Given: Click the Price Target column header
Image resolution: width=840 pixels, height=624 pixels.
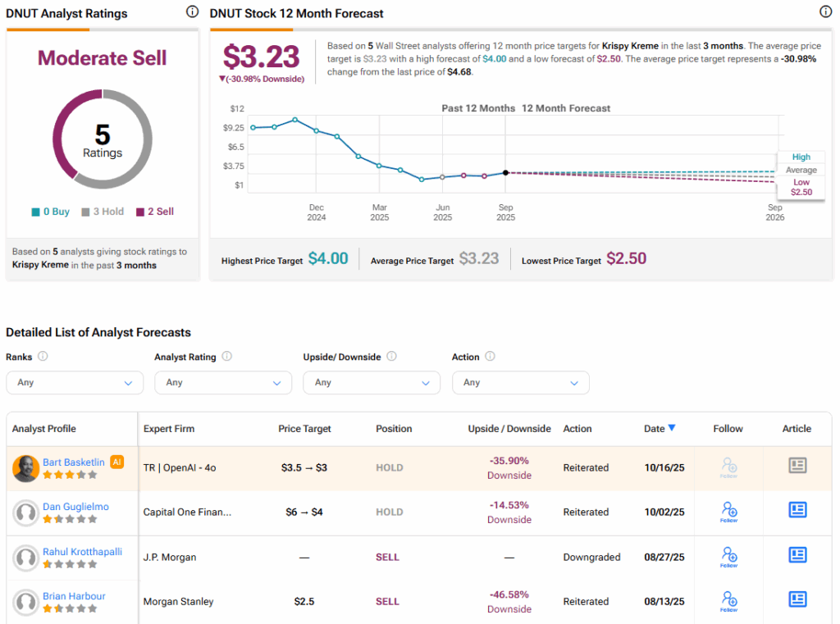Looking at the screenshot, I should pyautogui.click(x=304, y=429).
